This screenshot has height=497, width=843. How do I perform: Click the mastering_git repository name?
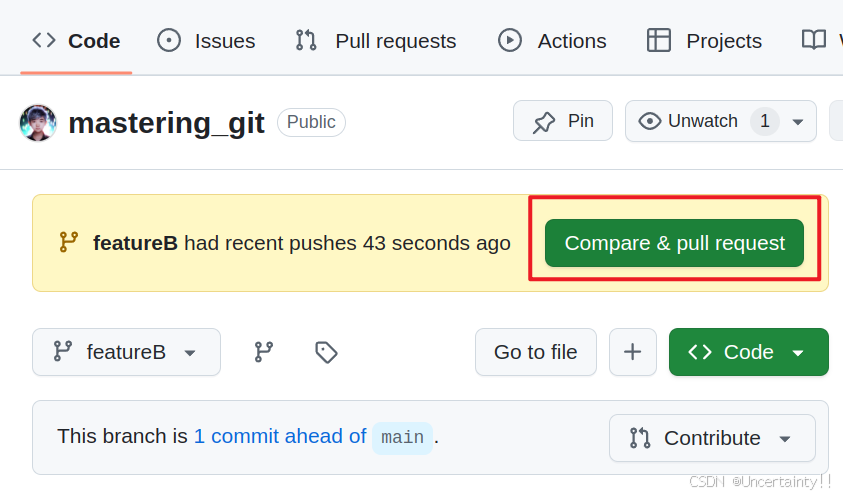pyautogui.click(x=166, y=123)
